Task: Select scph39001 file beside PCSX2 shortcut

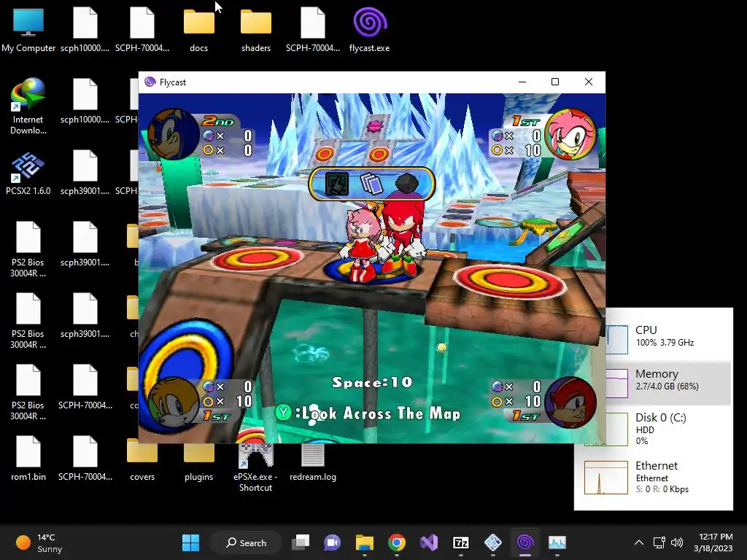Action: click(x=85, y=174)
